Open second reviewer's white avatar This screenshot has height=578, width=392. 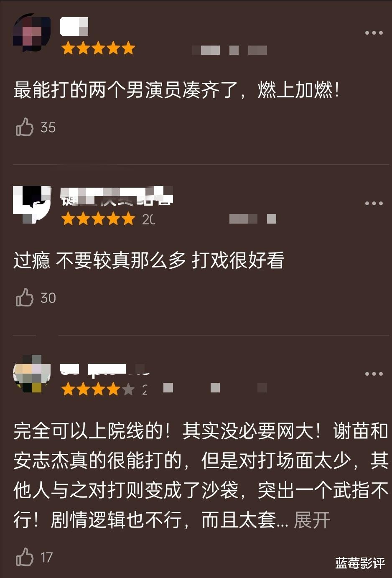click(x=32, y=204)
